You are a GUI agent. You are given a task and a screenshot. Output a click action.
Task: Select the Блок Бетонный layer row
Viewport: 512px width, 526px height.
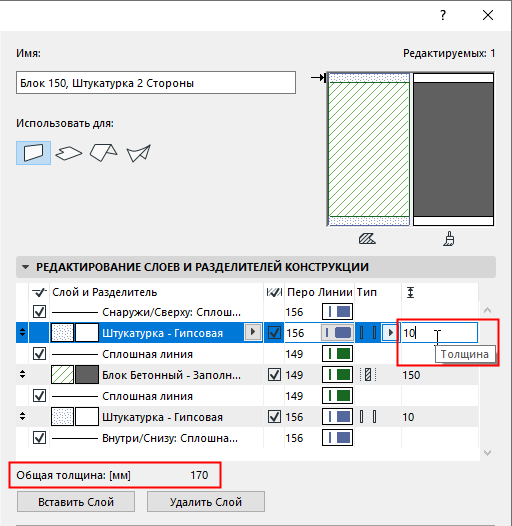247,375
